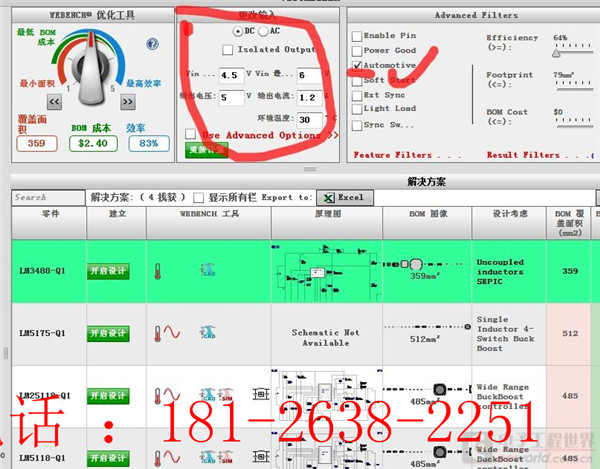The height and width of the screenshot is (469, 600).
Task: Click the Vin minimum field 4.5
Action: [231, 75]
